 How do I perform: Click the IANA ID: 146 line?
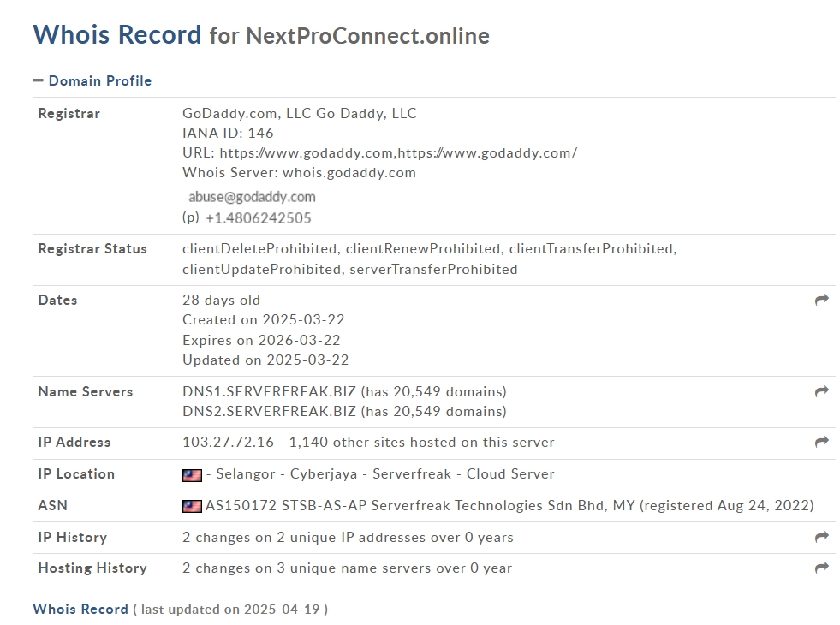coord(228,133)
